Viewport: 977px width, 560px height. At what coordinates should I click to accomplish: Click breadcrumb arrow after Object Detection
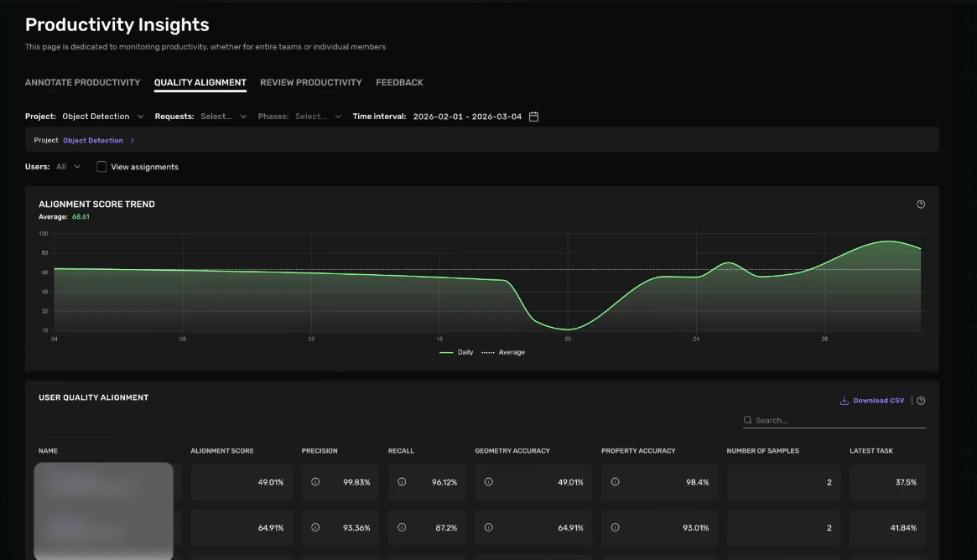click(133, 141)
